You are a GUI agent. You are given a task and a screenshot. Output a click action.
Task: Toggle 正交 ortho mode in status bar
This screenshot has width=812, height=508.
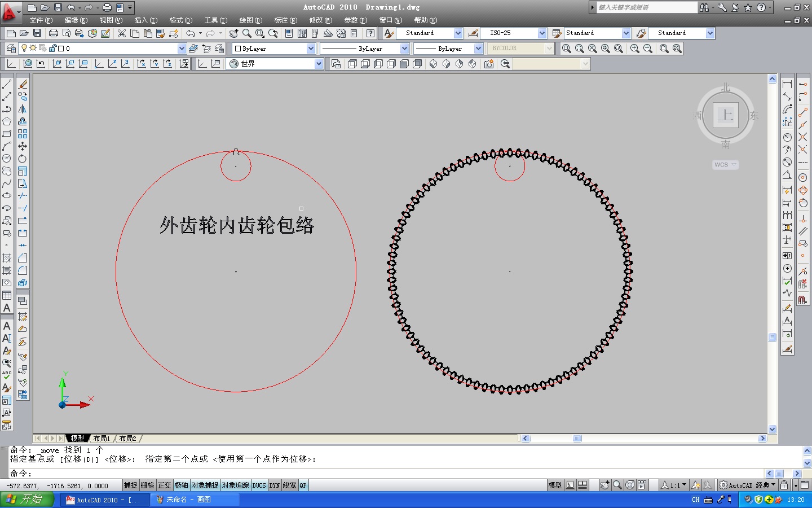pos(164,485)
